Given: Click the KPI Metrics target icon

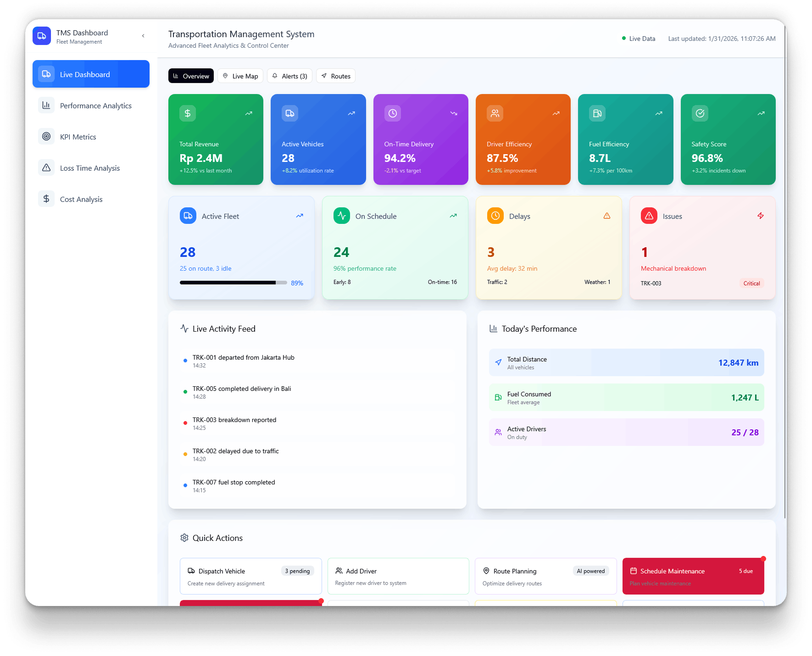Looking at the screenshot, I should click(46, 136).
